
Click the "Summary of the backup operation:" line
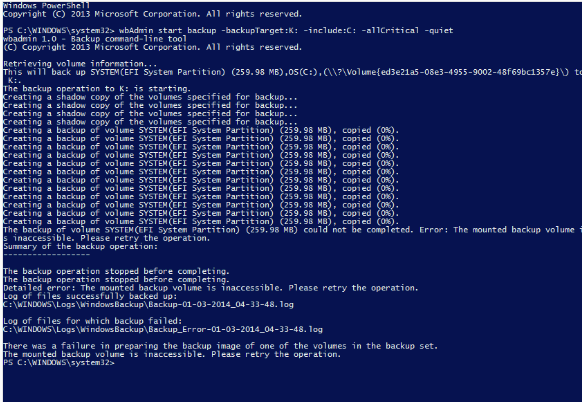tap(81, 246)
